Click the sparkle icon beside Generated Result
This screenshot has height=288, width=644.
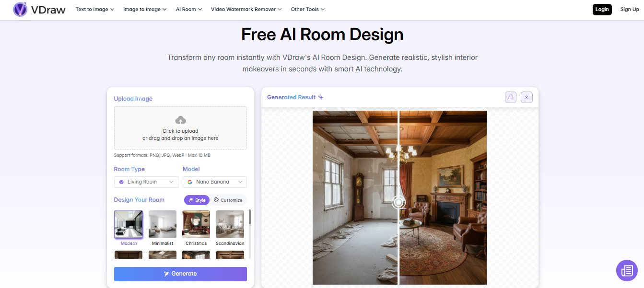[321, 97]
